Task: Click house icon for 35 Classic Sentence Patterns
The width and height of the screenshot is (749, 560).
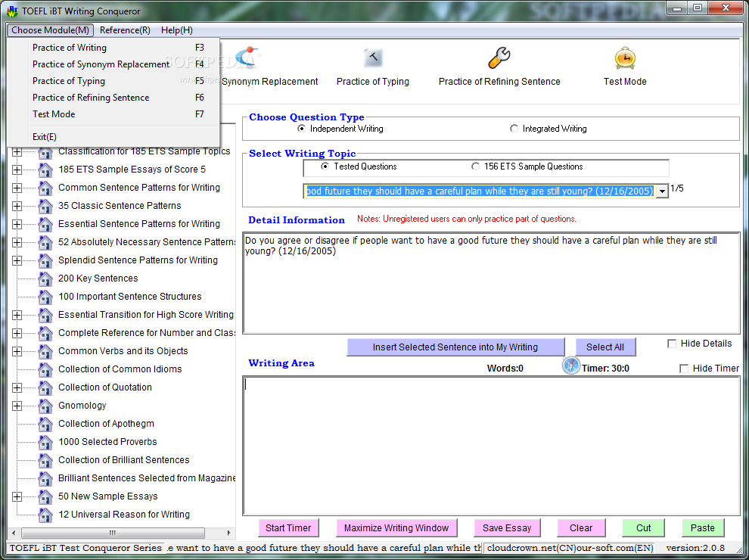Action: pos(45,206)
